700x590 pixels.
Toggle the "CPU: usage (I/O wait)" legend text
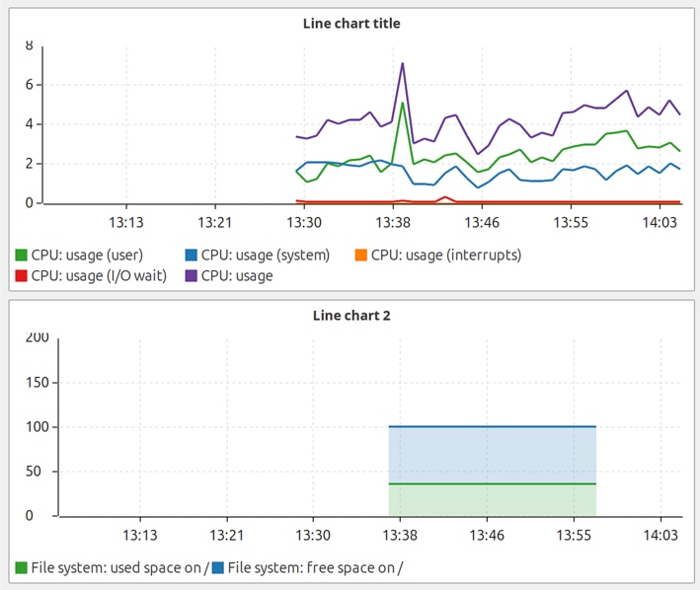pos(98,276)
